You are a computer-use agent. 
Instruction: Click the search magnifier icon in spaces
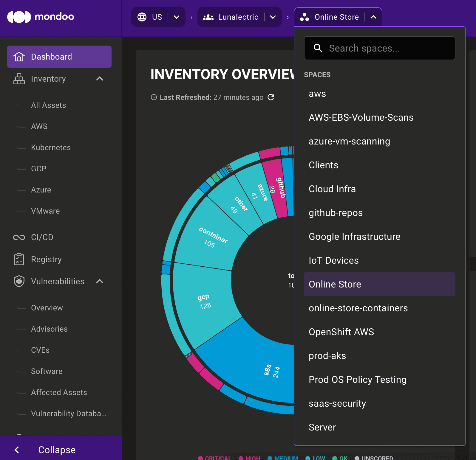coord(318,48)
